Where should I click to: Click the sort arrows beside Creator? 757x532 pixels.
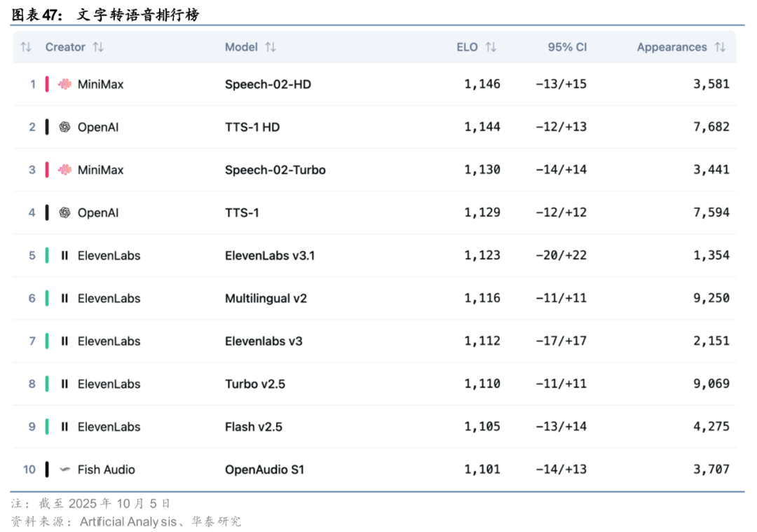[x=99, y=47]
